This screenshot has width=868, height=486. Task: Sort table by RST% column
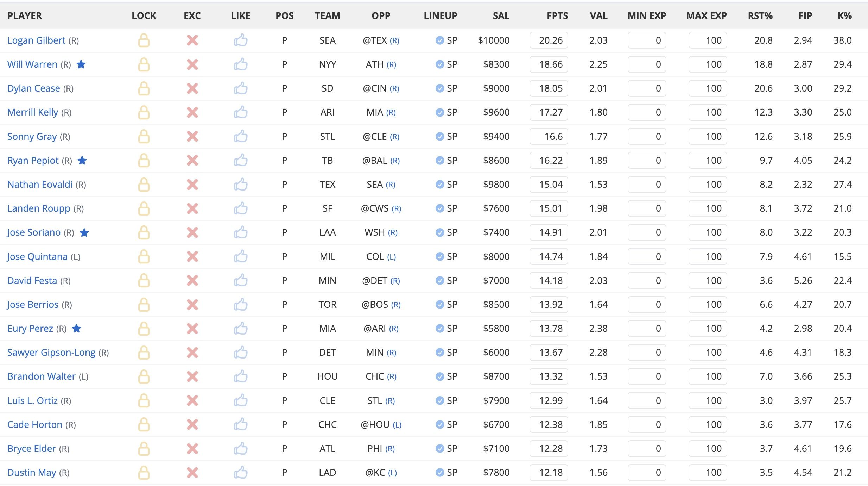(760, 16)
